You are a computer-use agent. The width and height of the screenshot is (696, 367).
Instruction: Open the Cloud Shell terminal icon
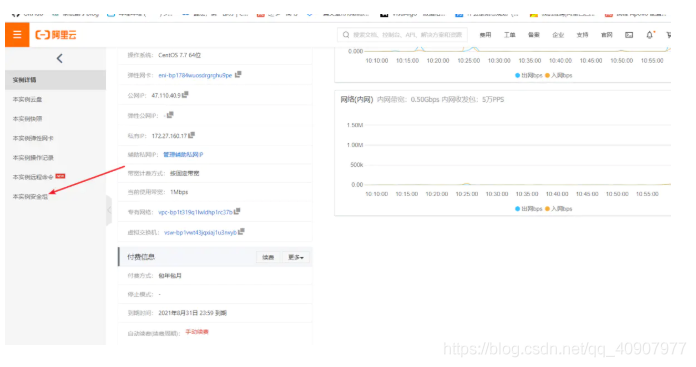629,35
